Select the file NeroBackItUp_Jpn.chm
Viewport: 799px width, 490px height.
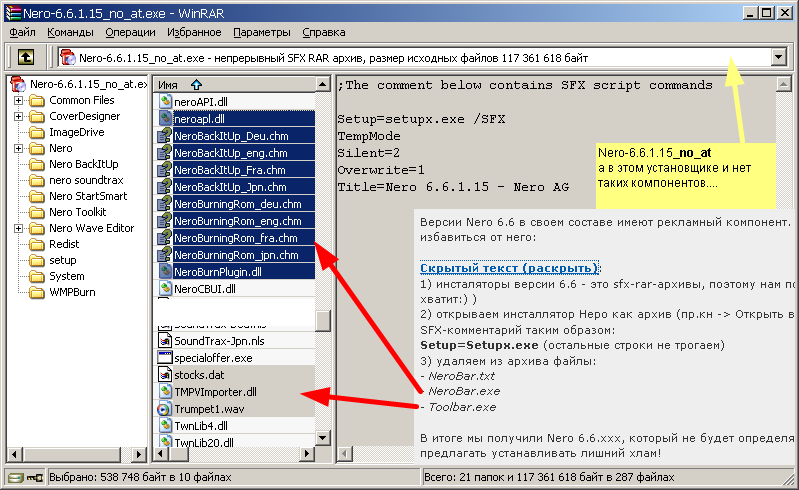(230, 187)
